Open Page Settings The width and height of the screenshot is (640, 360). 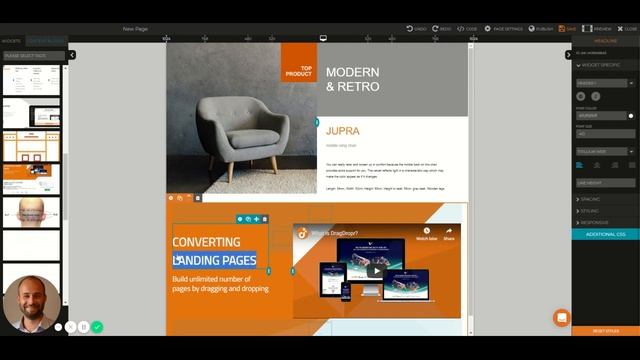point(503,29)
